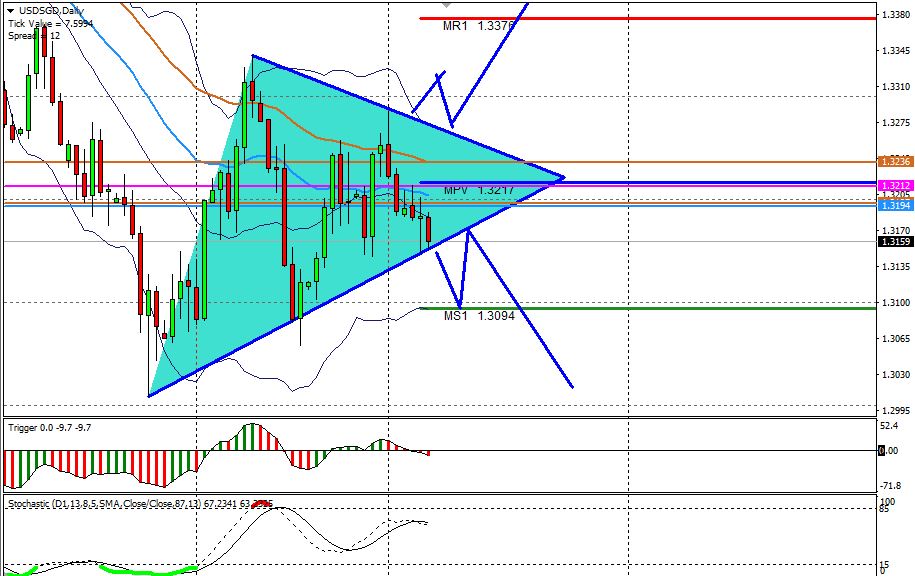Click the 1.3380 price scale value
This screenshot has width=915, height=576.
tap(897, 15)
